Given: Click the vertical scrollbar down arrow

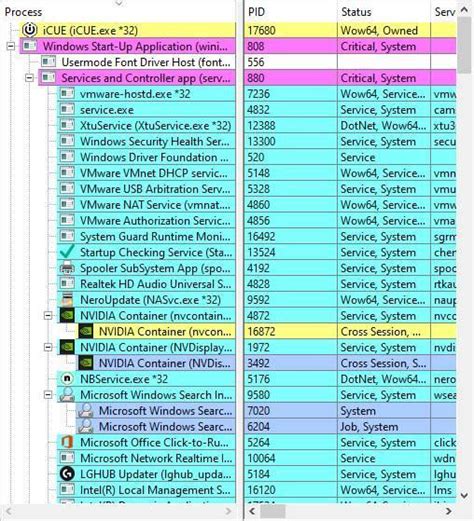Looking at the screenshot, I should coord(464,496).
